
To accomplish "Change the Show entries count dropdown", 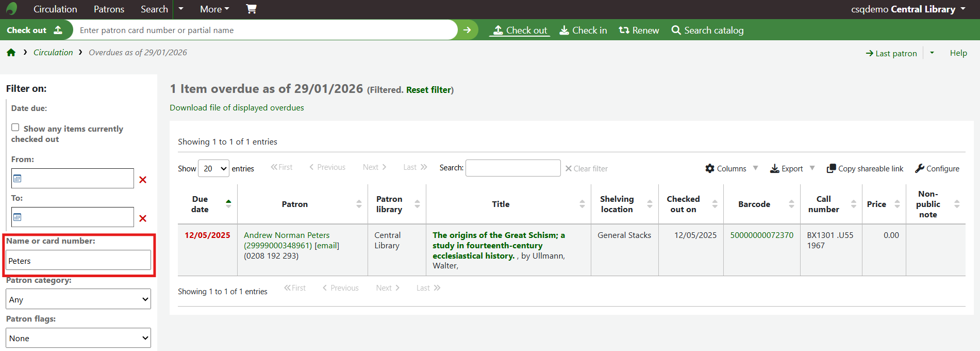I will (x=213, y=168).
